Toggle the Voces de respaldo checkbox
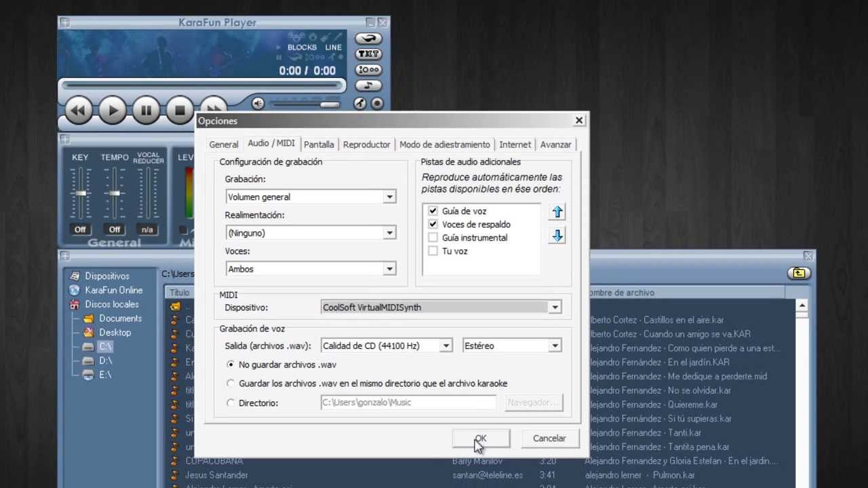 click(433, 224)
